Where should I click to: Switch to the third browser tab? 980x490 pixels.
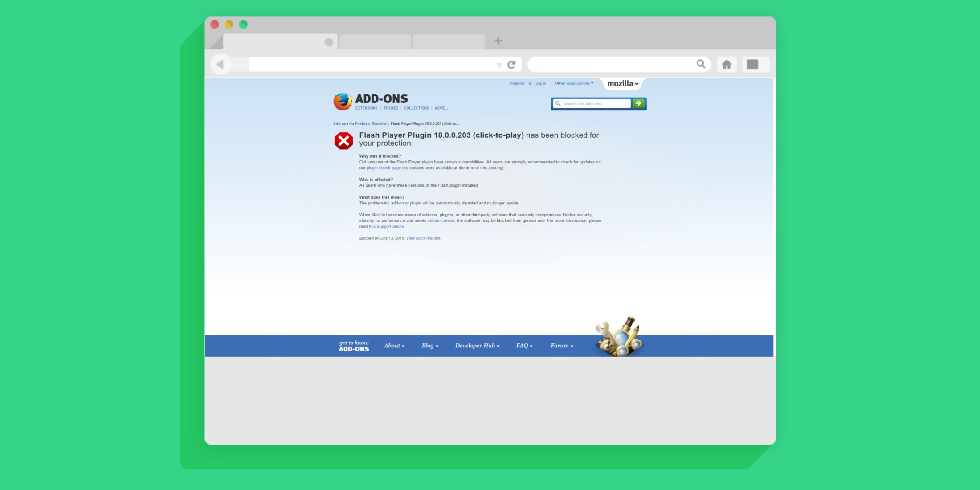click(x=449, y=42)
